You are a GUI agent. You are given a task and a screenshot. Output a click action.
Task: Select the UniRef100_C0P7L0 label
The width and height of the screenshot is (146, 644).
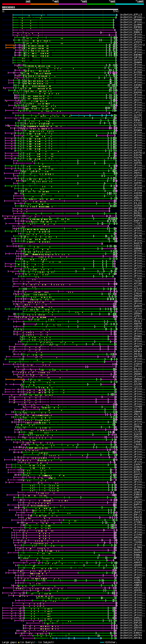[x=131, y=113]
